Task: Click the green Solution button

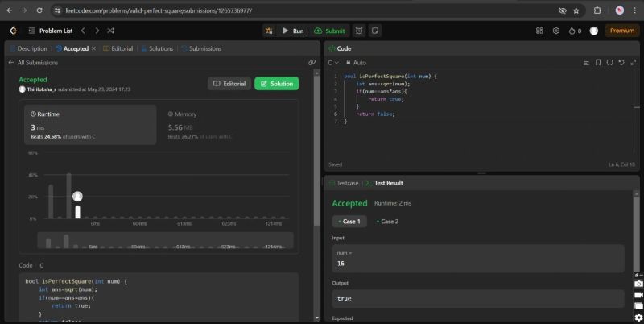Action: tap(276, 84)
